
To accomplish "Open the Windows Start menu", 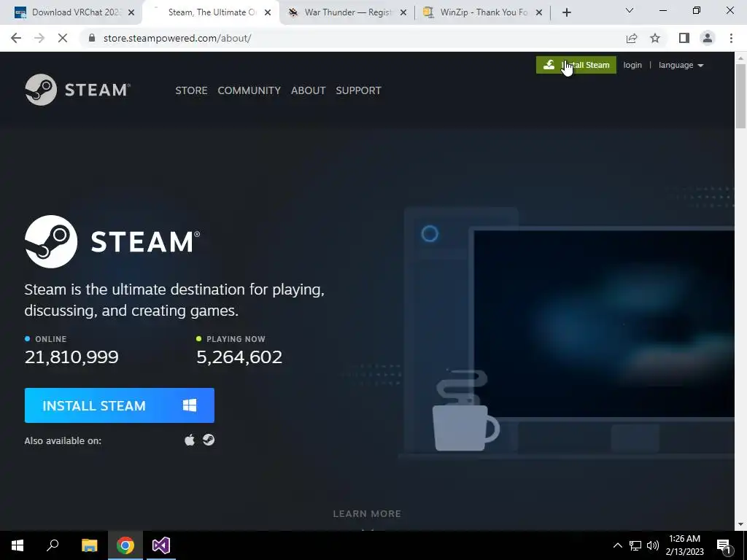I will [18, 545].
